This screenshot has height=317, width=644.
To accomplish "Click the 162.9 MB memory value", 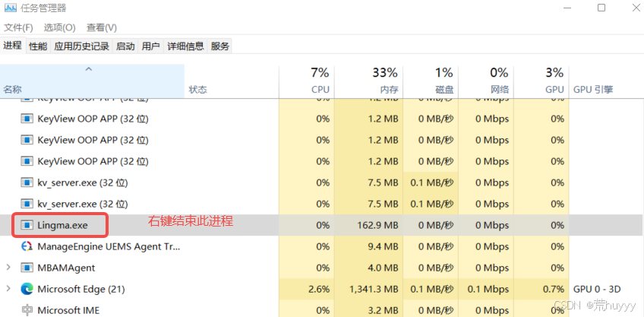I will point(377,225).
